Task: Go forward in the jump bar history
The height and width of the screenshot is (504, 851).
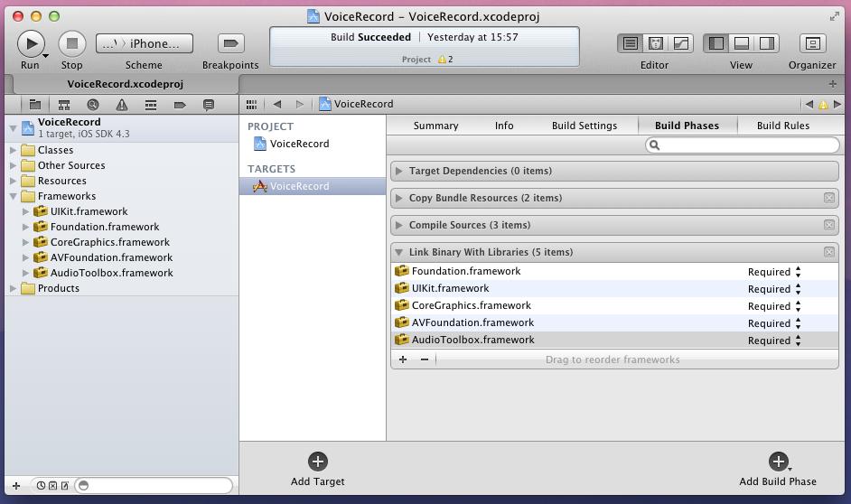Action: (x=300, y=104)
